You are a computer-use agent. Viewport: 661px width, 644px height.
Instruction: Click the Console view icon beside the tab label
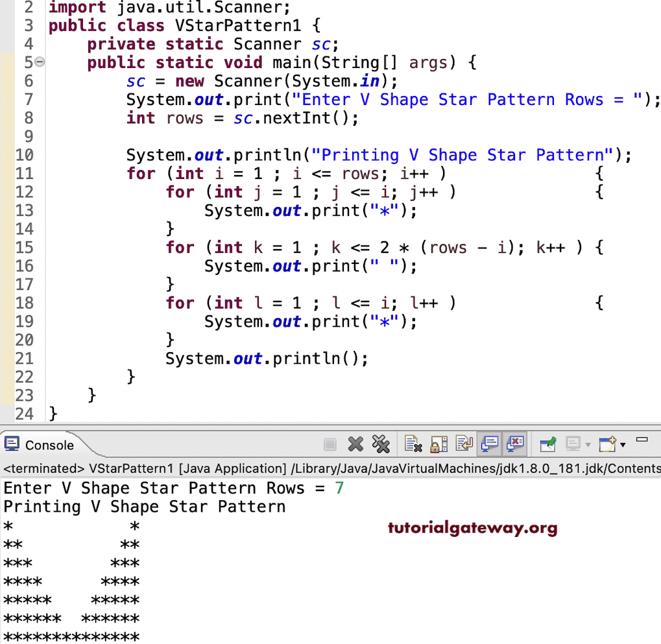(x=11, y=444)
